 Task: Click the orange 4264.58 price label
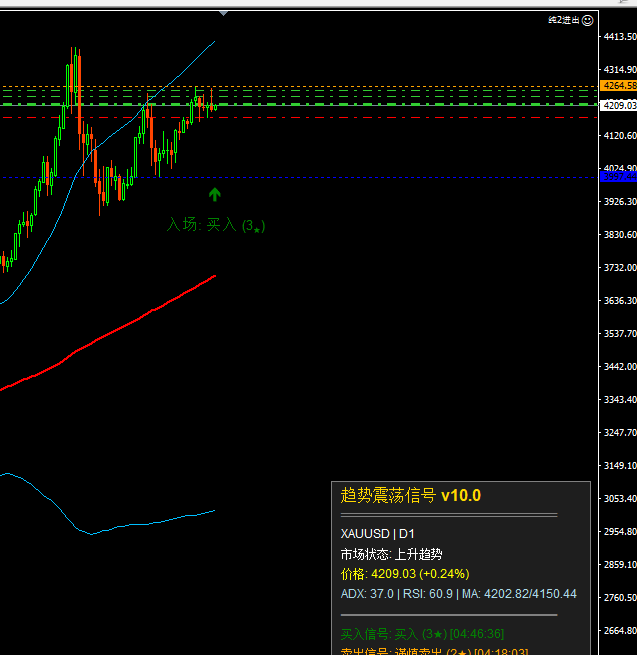point(618,86)
